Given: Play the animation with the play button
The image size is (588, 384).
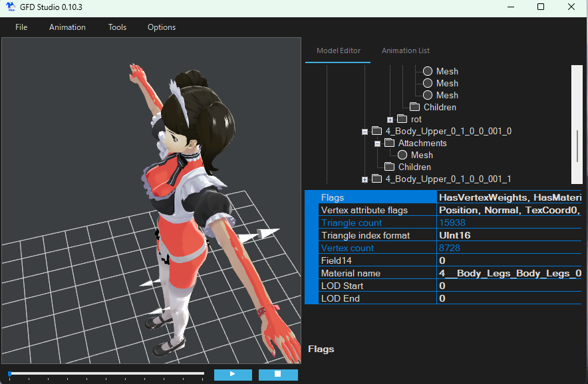Looking at the screenshot, I should point(233,374).
